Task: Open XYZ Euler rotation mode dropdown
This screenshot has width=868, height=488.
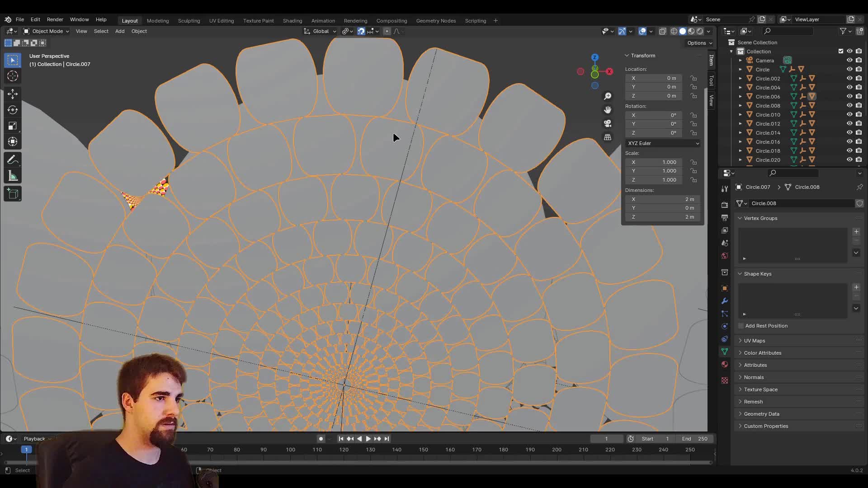Action: [x=663, y=143]
